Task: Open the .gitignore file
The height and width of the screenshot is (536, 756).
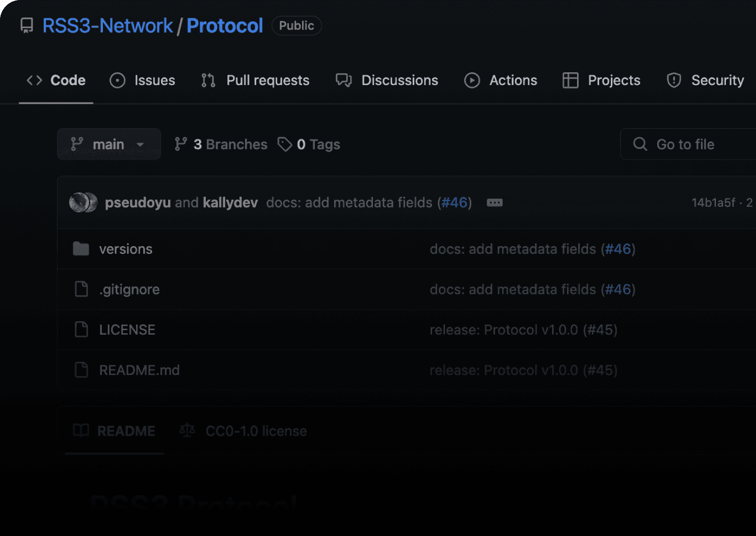Action: tap(129, 289)
